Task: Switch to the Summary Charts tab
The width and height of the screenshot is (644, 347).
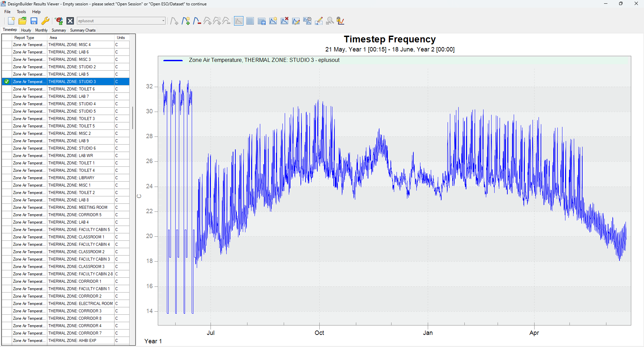Action: click(83, 30)
